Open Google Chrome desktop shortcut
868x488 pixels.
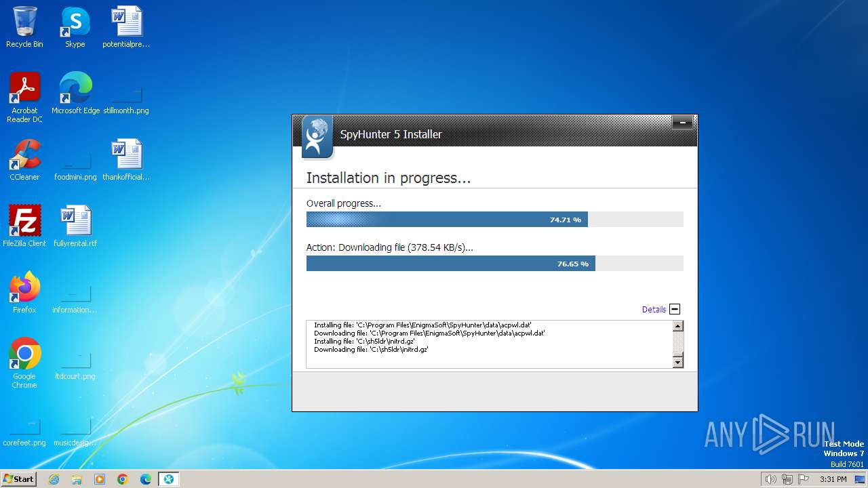pos(24,363)
